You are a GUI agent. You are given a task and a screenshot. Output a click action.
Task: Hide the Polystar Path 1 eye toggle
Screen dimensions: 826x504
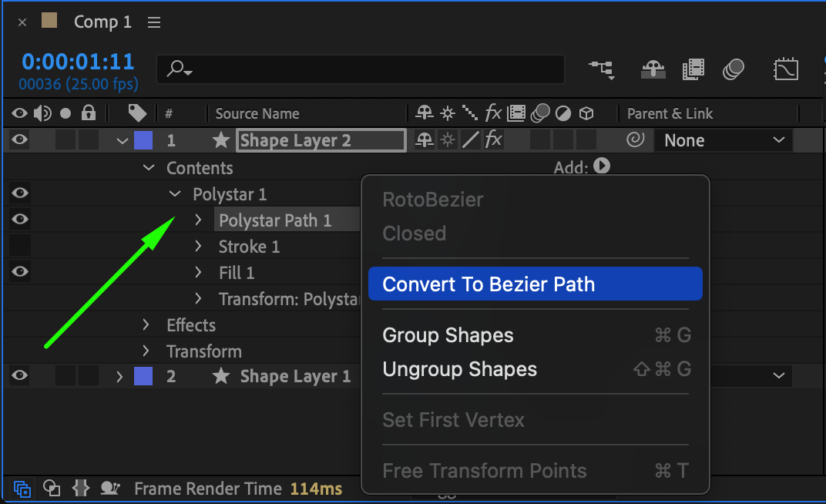point(20,220)
